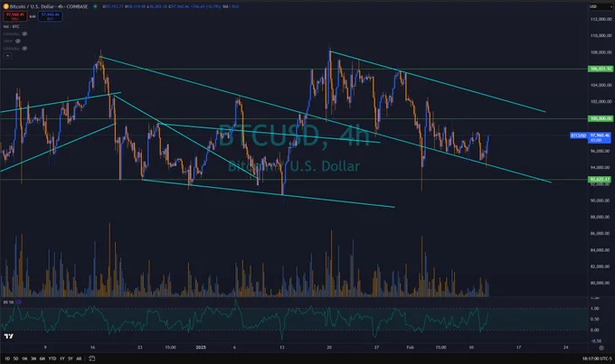Toggle visibility of first hidden indicator
615x364 pixels.
pos(24,34)
